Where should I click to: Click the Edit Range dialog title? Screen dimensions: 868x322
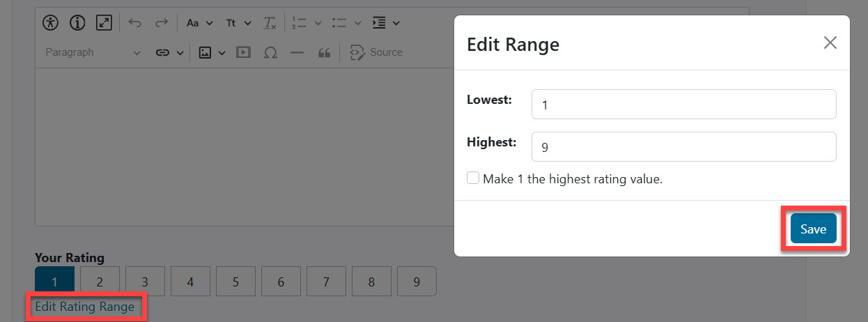pos(513,45)
